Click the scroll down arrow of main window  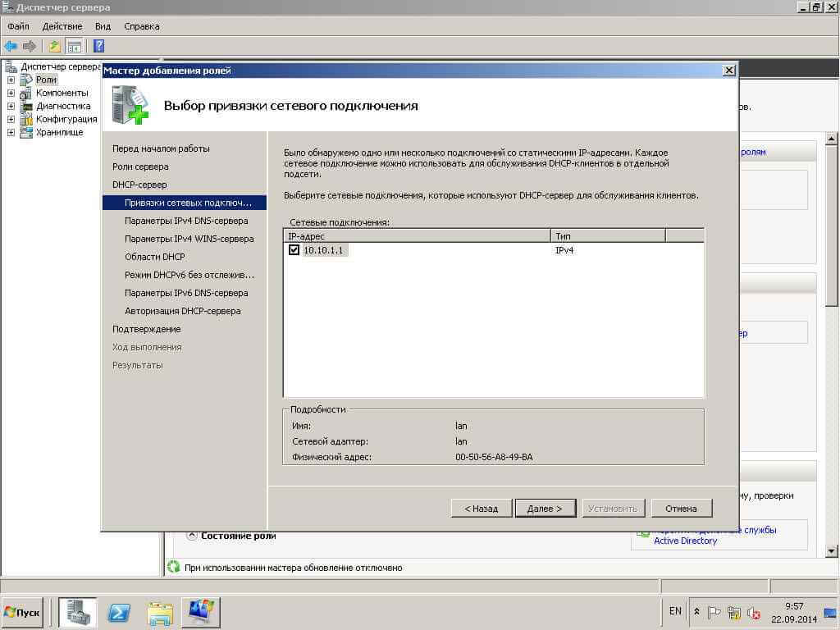point(831,550)
